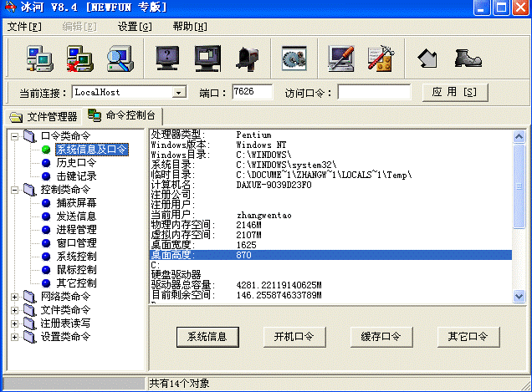
Task: Switch to the 文件管理器 tab
Action: pos(43,117)
